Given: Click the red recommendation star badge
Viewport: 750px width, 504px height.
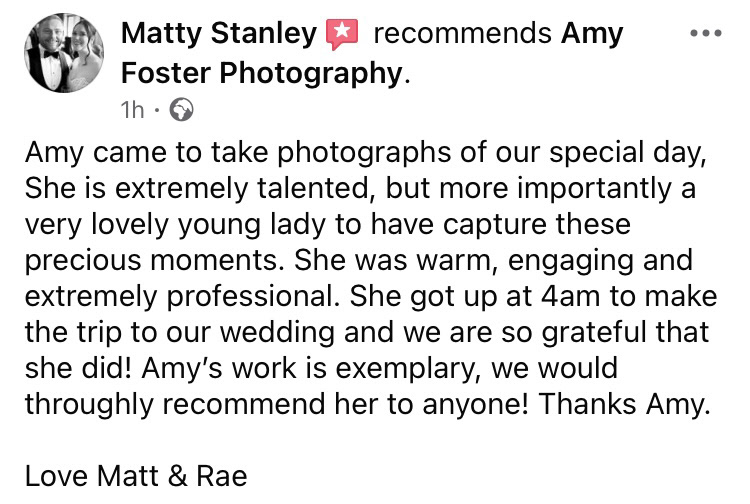Looking at the screenshot, I should click(x=342, y=35).
